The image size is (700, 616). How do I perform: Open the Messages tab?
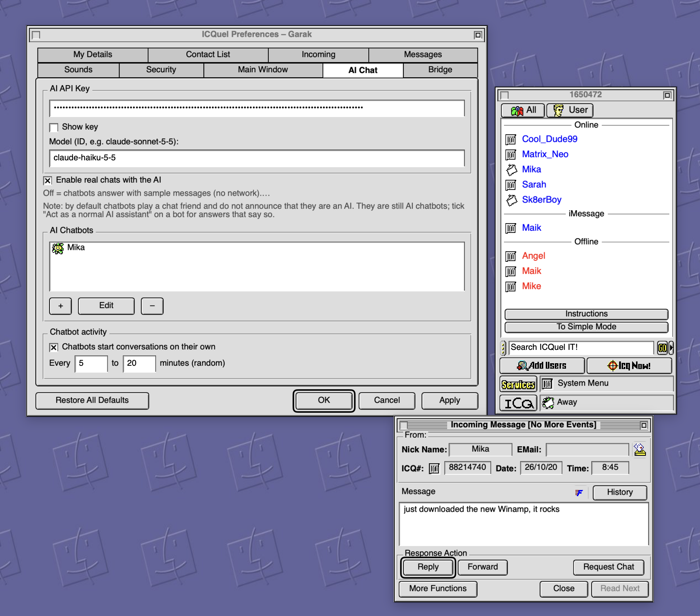(x=423, y=55)
